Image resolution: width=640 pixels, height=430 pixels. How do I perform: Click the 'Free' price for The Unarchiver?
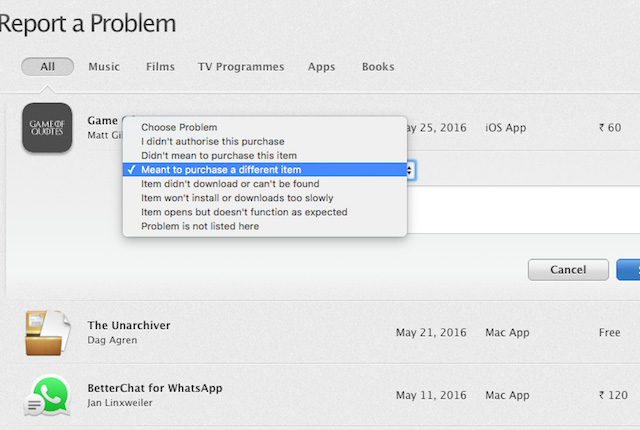point(610,332)
